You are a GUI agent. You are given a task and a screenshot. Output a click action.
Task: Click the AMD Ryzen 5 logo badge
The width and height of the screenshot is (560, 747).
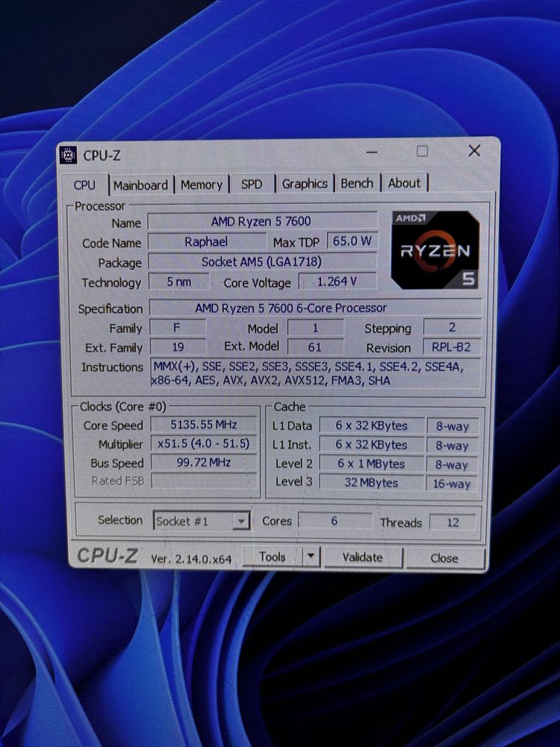tap(435, 249)
